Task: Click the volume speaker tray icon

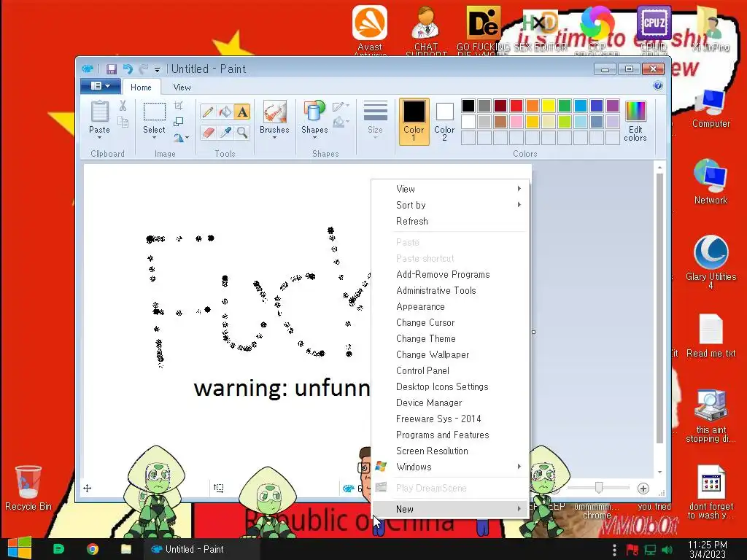Action: point(667,550)
